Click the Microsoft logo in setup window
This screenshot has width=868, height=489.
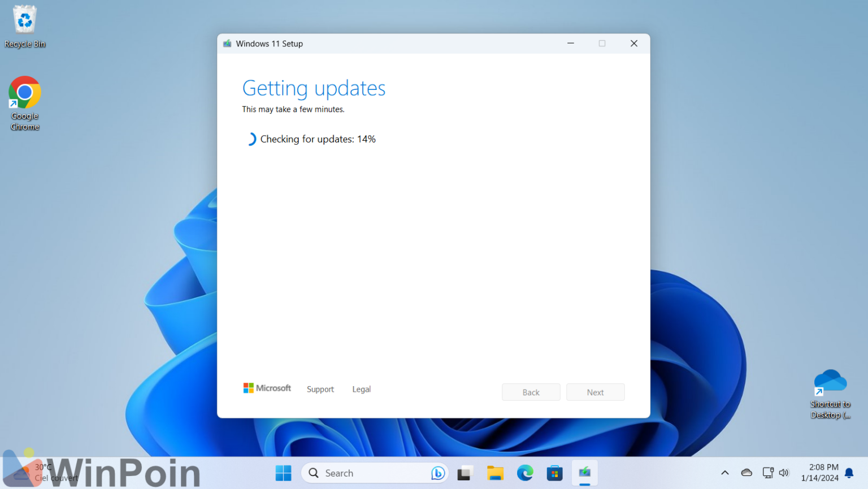267,388
